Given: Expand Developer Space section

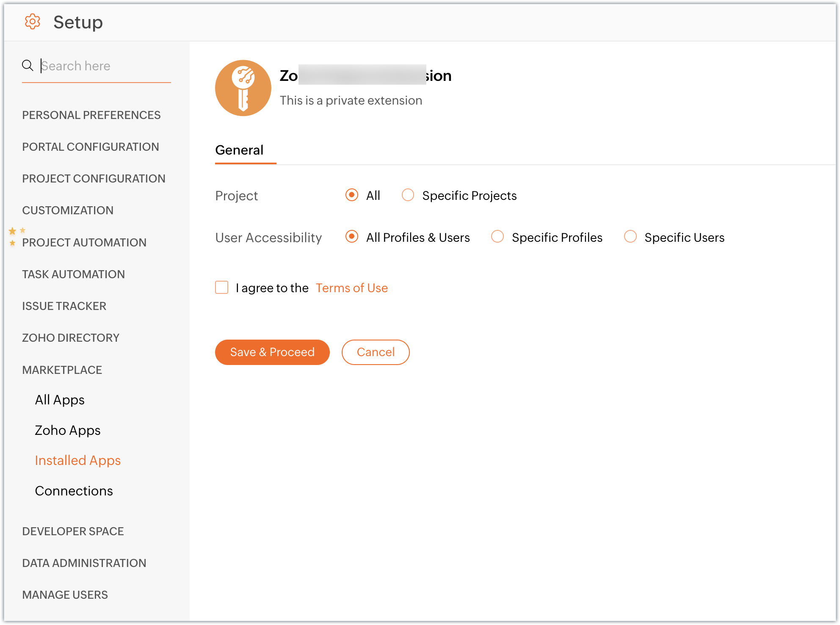Looking at the screenshot, I should pos(73,531).
